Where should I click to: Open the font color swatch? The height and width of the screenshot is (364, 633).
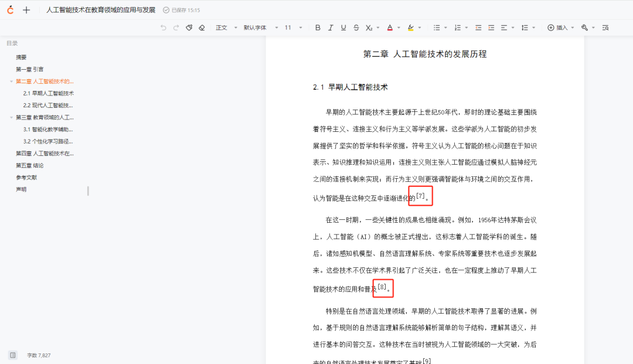(389, 28)
